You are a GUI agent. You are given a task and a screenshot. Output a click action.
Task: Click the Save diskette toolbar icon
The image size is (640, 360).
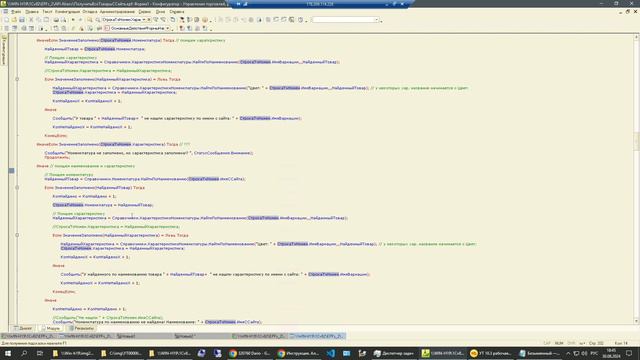coord(22,20)
